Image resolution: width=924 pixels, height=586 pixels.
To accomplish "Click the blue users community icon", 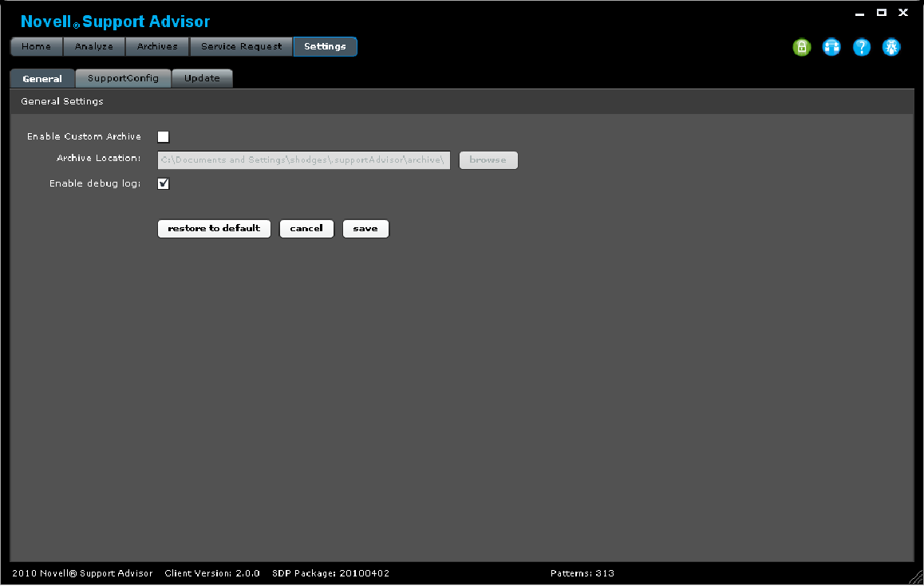I will point(831,47).
